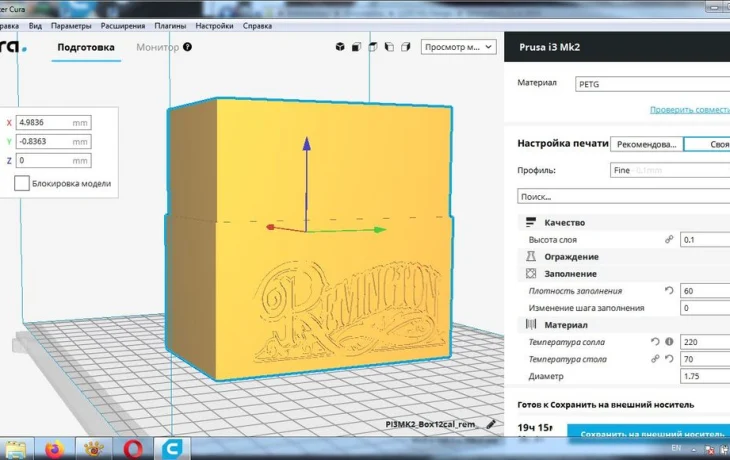Open the Расширения menu

123,26
